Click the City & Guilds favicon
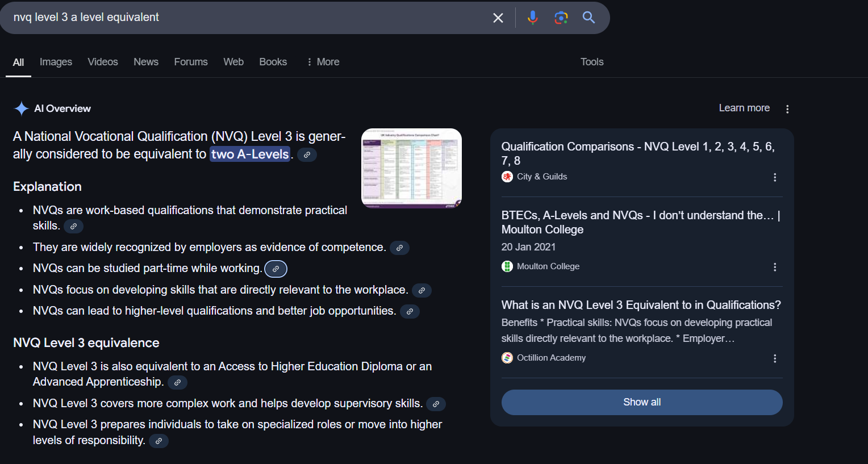Viewport: 868px width, 464px height. (507, 177)
